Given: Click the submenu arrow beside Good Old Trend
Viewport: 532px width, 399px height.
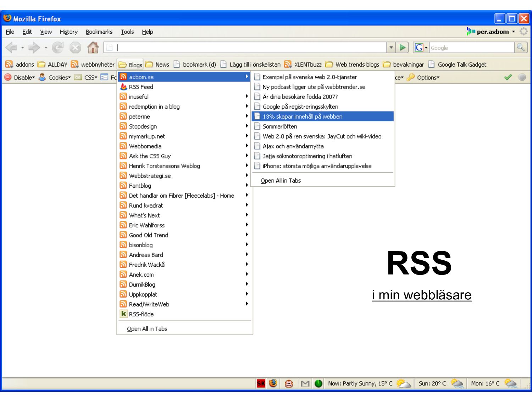Looking at the screenshot, I should click(247, 235).
